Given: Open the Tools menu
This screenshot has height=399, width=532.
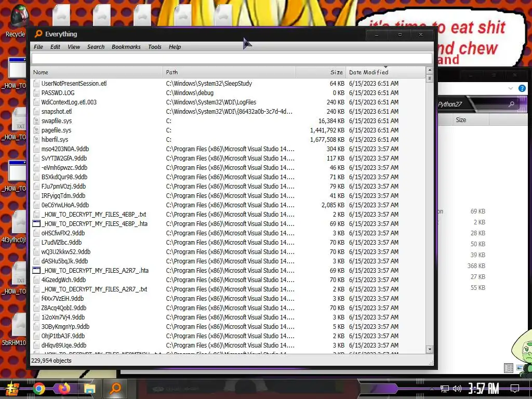Looking at the screenshot, I should pyautogui.click(x=155, y=47).
